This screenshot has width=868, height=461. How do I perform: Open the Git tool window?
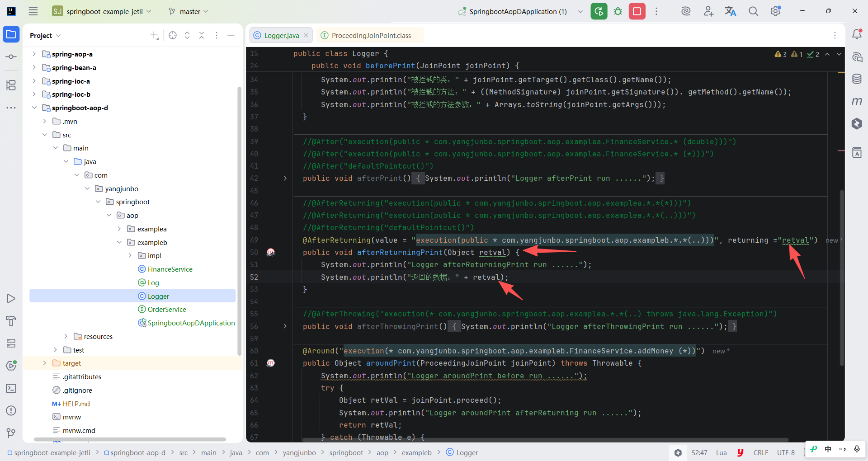[11, 433]
